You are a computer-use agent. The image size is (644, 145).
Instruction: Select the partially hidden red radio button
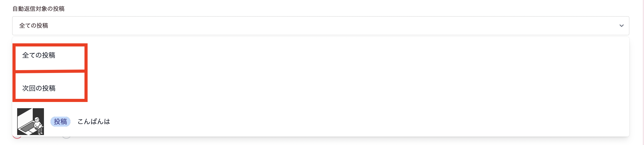[x=17, y=138]
